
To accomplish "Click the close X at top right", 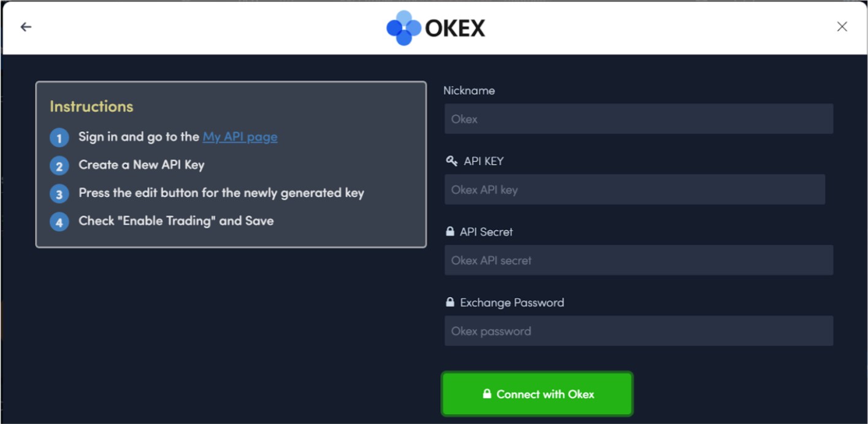I will pyautogui.click(x=842, y=26).
